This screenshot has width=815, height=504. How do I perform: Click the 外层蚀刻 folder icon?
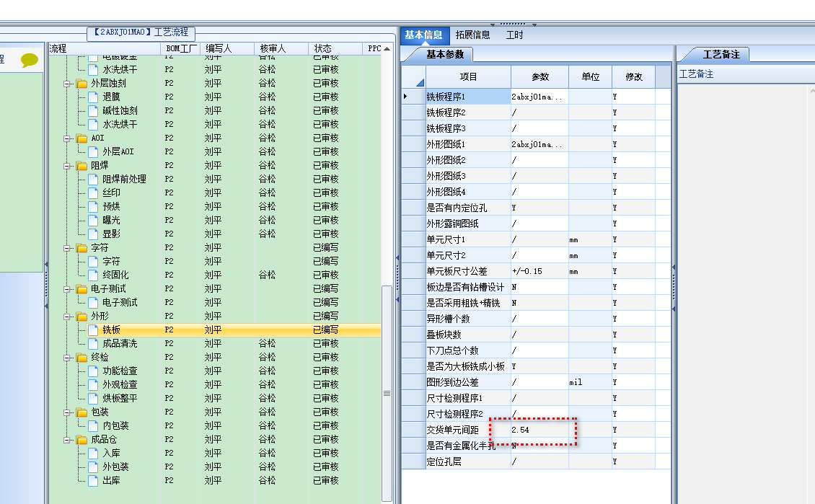point(81,84)
